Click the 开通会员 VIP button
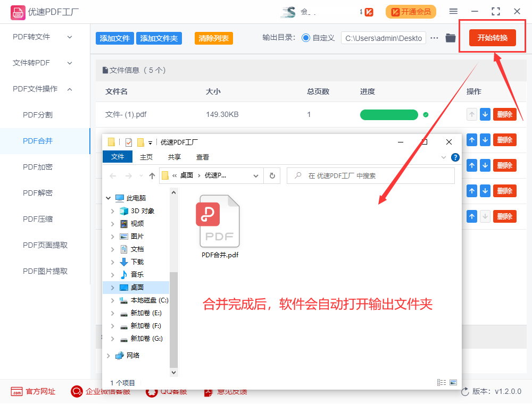Viewport: 532px width, 404px height. tap(411, 12)
